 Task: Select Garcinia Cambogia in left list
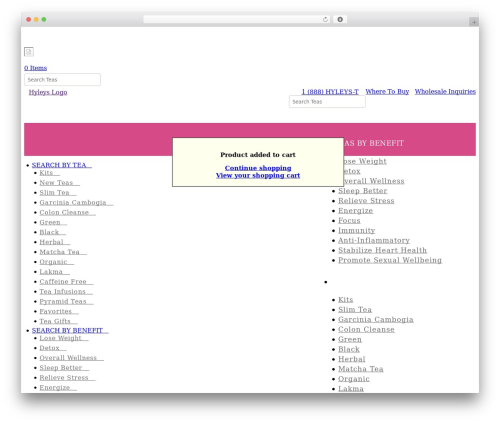pos(76,202)
